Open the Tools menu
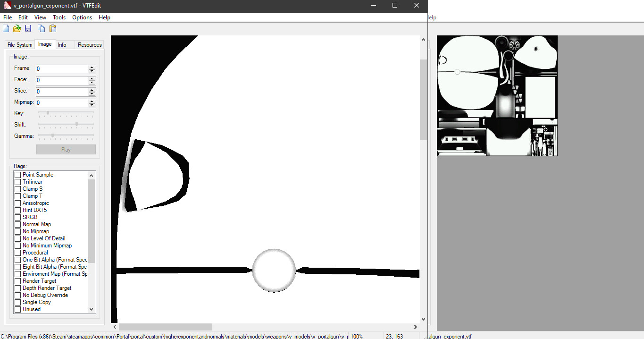This screenshot has height=339, width=644. [x=59, y=17]
